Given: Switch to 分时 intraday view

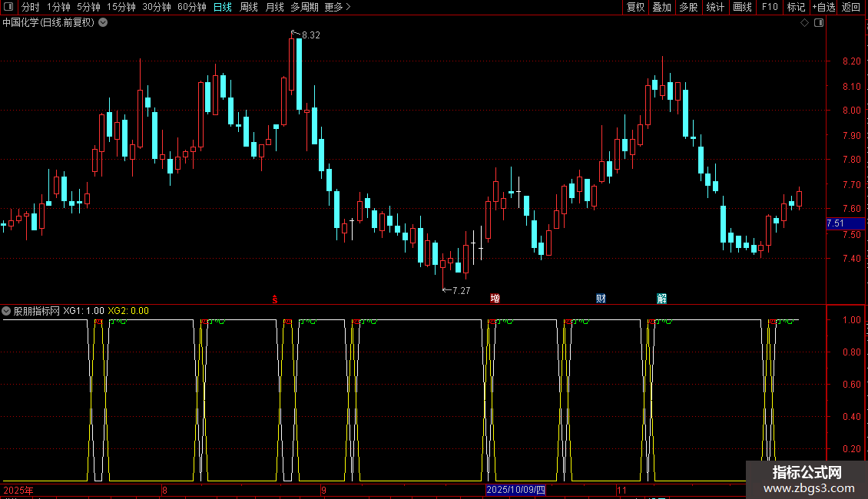Looking at the screenshot, I should coord(30,7).
